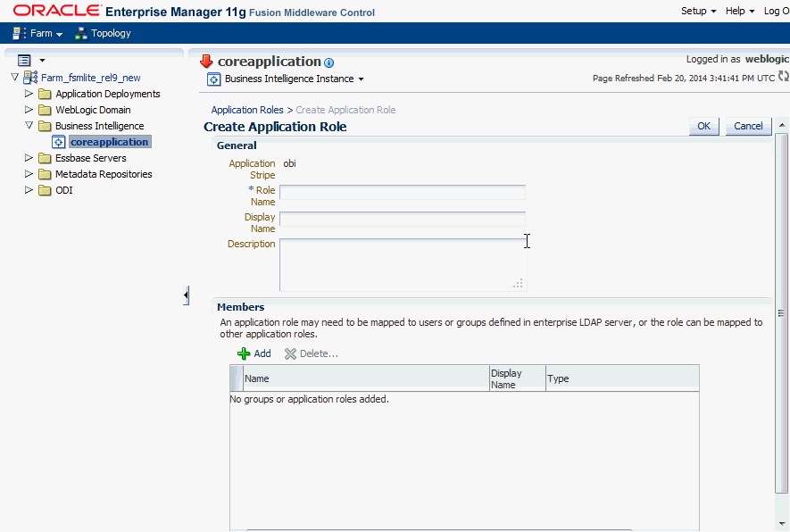Click the Cancel button

(x=748, y=126)
